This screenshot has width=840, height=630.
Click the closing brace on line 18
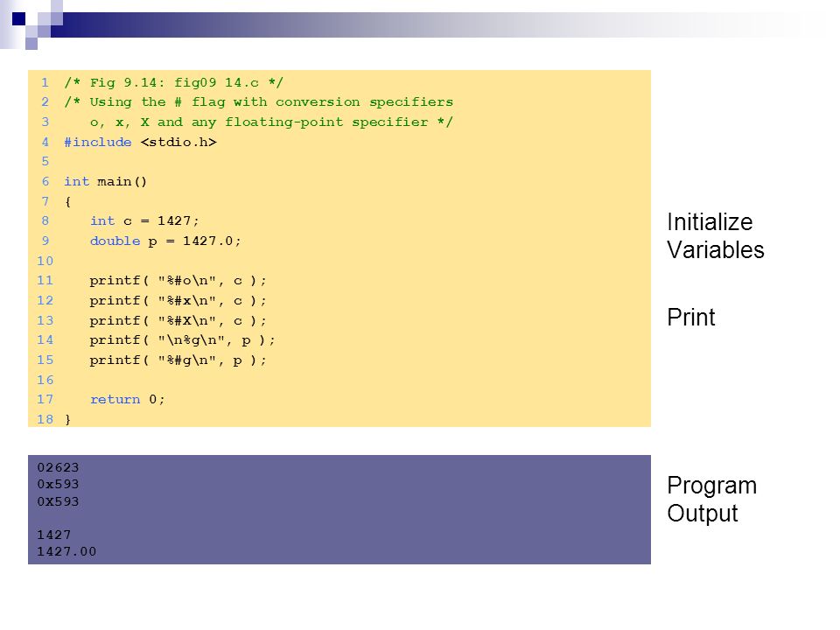(67, 419)
